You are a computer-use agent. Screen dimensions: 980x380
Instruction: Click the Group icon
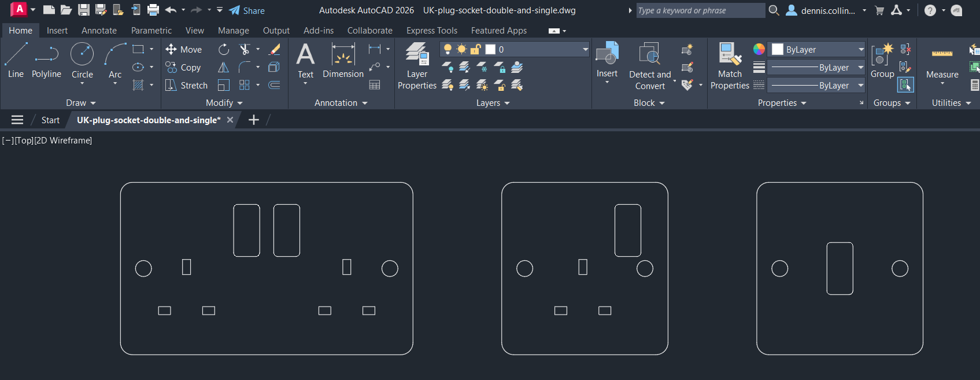pos(882,60)
